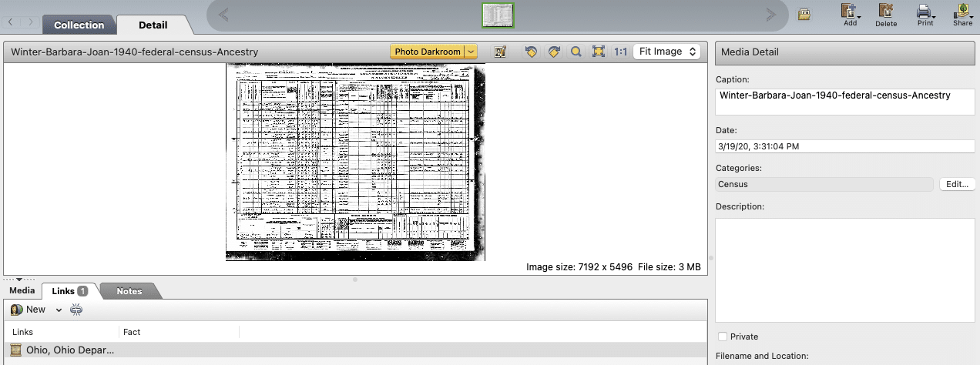The width and height of the screenshot is (980, 365).
Task: Set image to 1:1 actual size
Action: (x=620, y=52)
